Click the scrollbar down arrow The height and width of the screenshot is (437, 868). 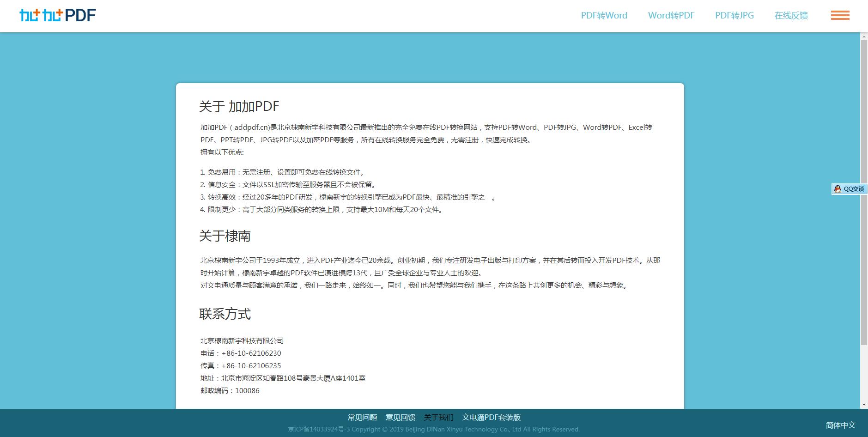pyautogui.click(x=863, y=405)
